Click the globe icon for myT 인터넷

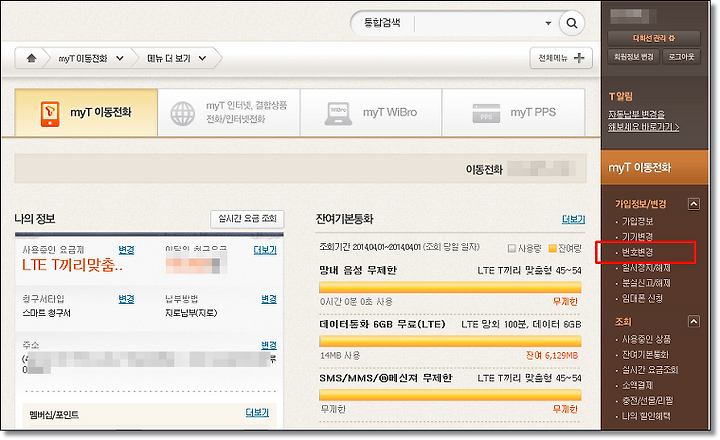point(183,113)
